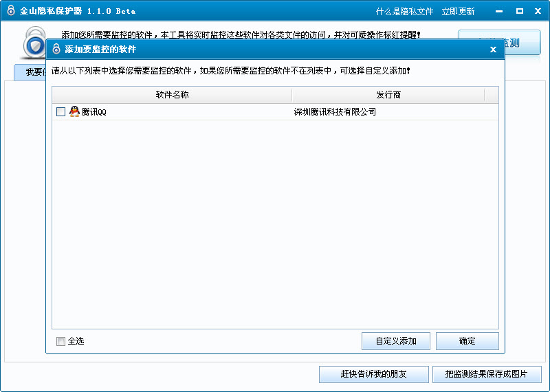Open 什么是隐私文件 link in main window

pos(404,12)
